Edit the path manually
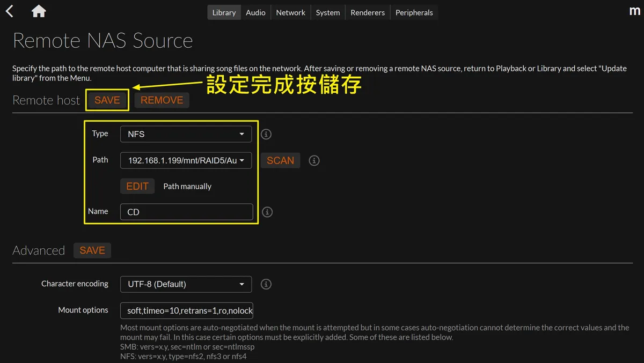 (137, 186)
